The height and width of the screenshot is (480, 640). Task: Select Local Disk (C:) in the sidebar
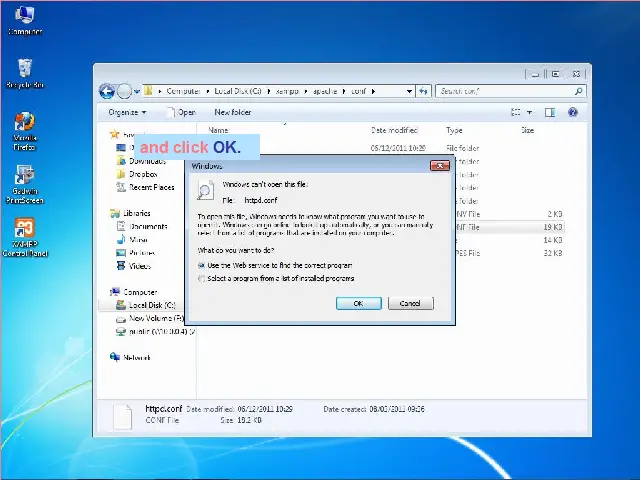[146, 305]
